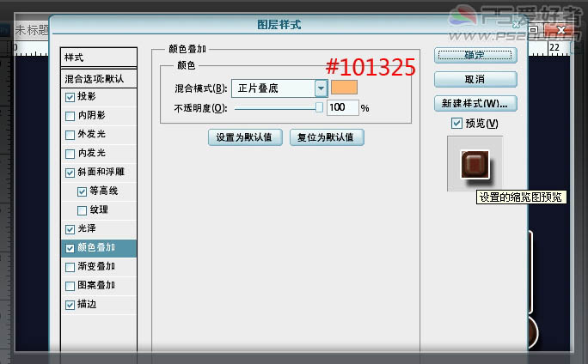Click the 确定 button
This screenshot has width=588, height=364.
coord(475,56)
